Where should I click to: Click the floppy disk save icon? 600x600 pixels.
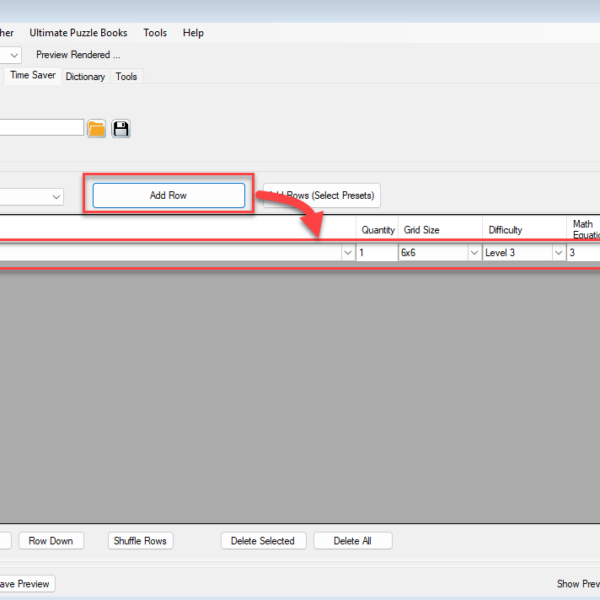point(121,128)
